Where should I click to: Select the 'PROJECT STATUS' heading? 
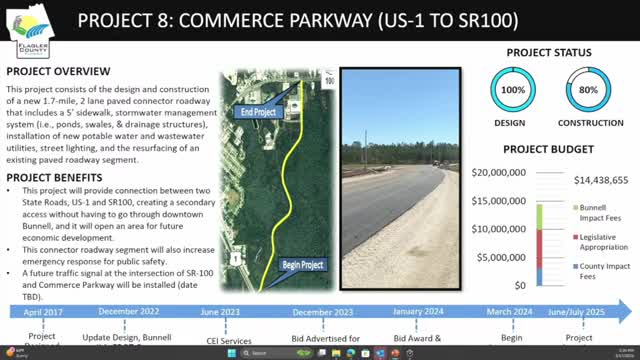pyautogui.click(x=549, y=53)
